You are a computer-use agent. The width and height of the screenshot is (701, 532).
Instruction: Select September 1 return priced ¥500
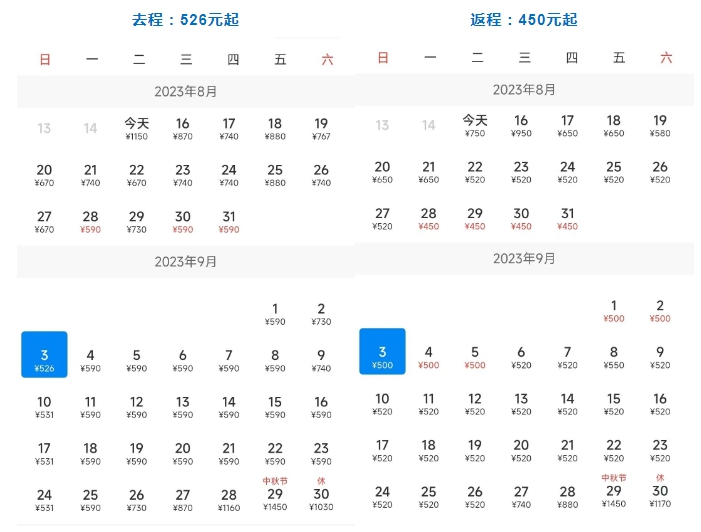pyautogui.click(x=614, y=311)
